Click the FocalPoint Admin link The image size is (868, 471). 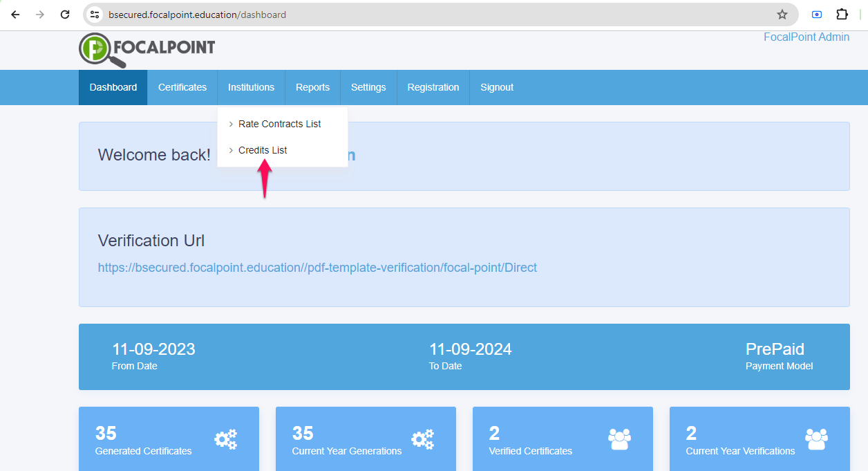(x=806, y=37)
